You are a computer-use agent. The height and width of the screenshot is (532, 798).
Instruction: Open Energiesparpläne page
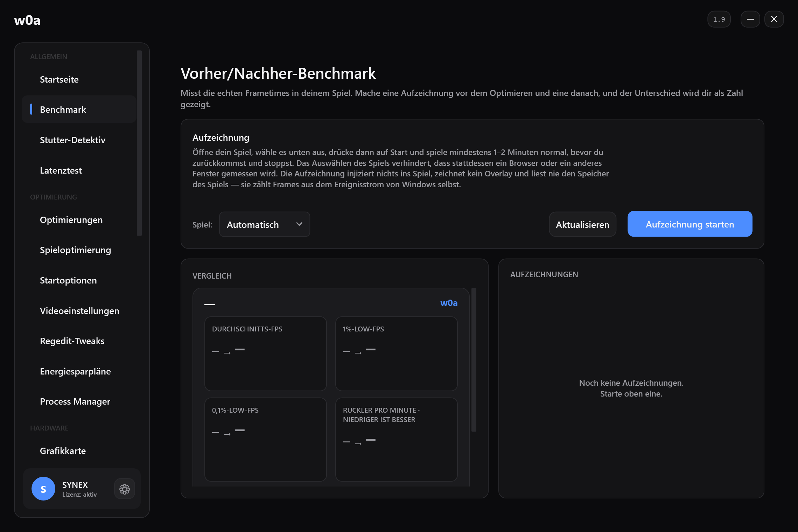(79, 371)
